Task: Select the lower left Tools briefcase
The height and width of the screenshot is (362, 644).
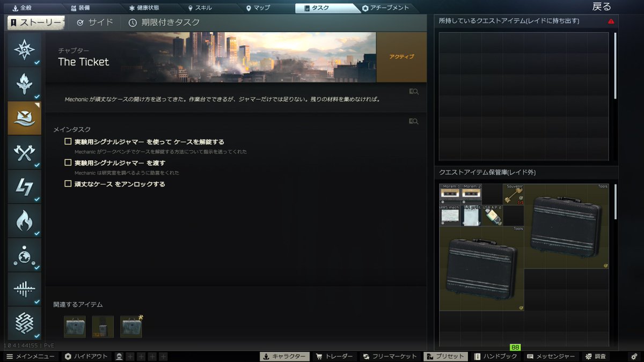Action: (481, 268)
